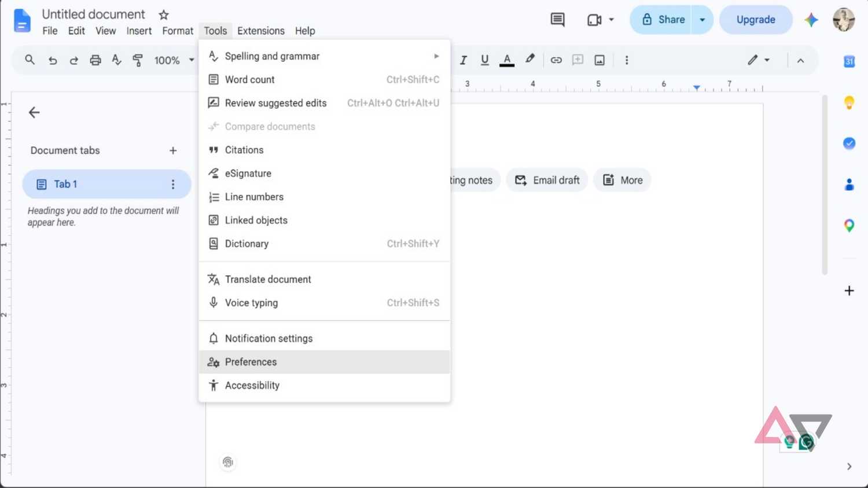Open Tab 1 options three-dot menu
This screenshot has height=488, width=868.
pyautogui.click(x=172, y=184)
